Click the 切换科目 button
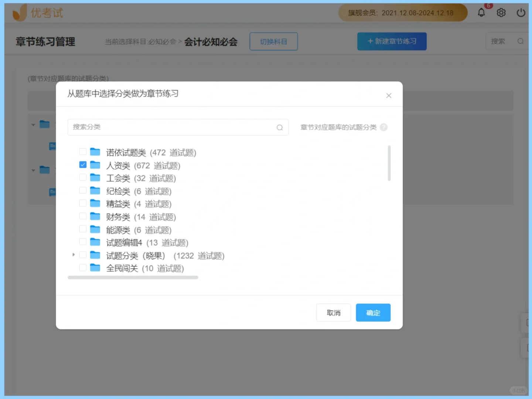This screenshot has width=532, height=399. [273, 41]
